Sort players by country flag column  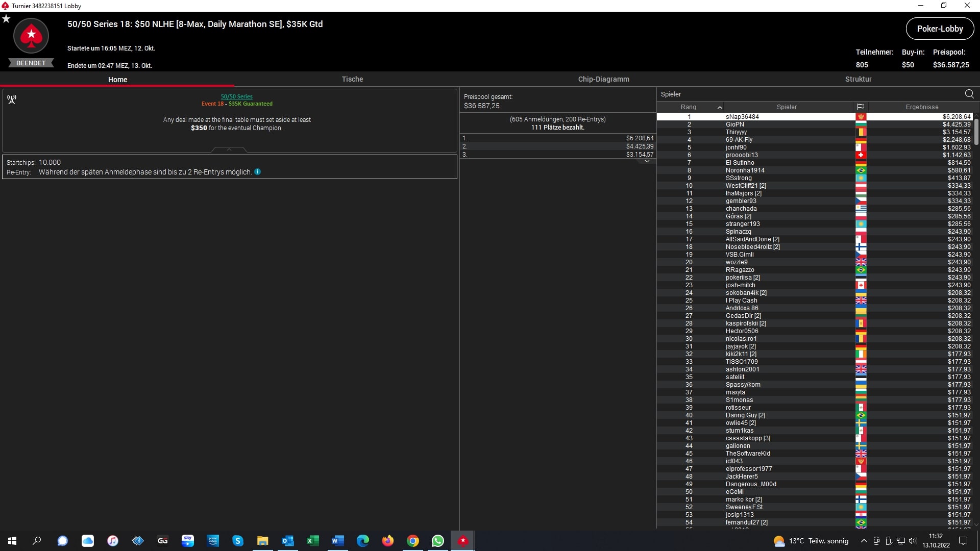[861, 107]
